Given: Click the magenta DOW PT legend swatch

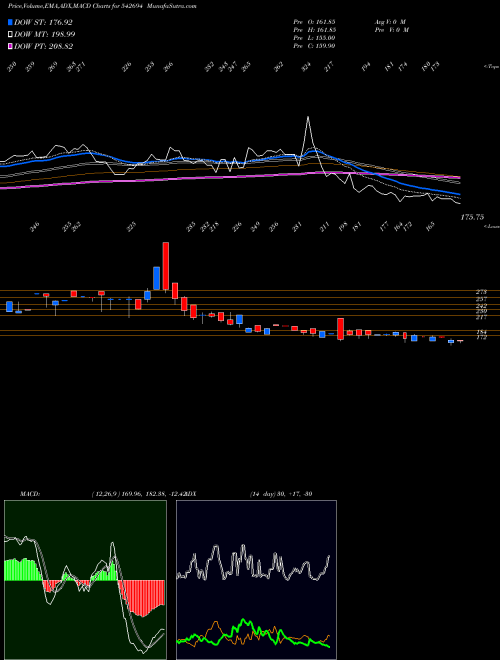Looking at the screenshot, I should tap(11, 46).
